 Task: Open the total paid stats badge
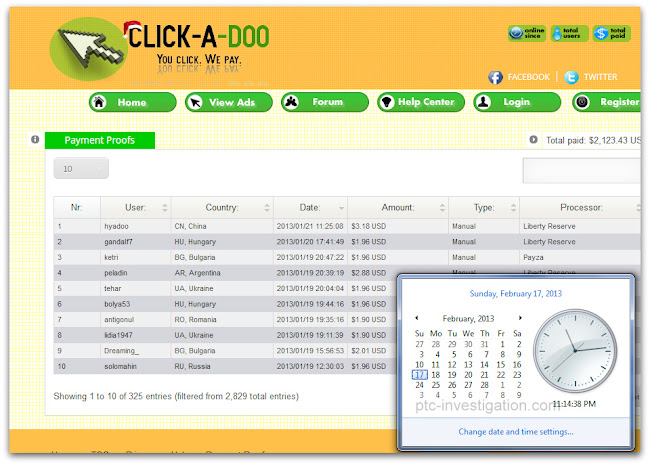[x=612, y=33]
